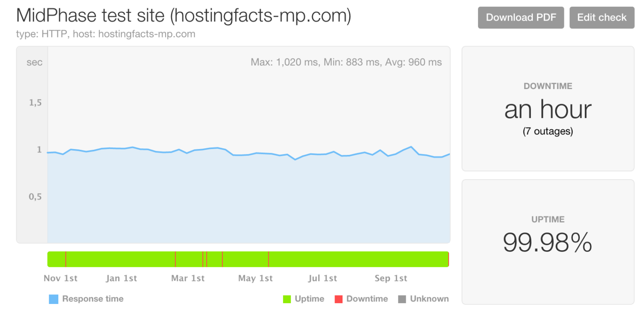Click the Response time legend label
644x322 pixels.
coord(93,299)
